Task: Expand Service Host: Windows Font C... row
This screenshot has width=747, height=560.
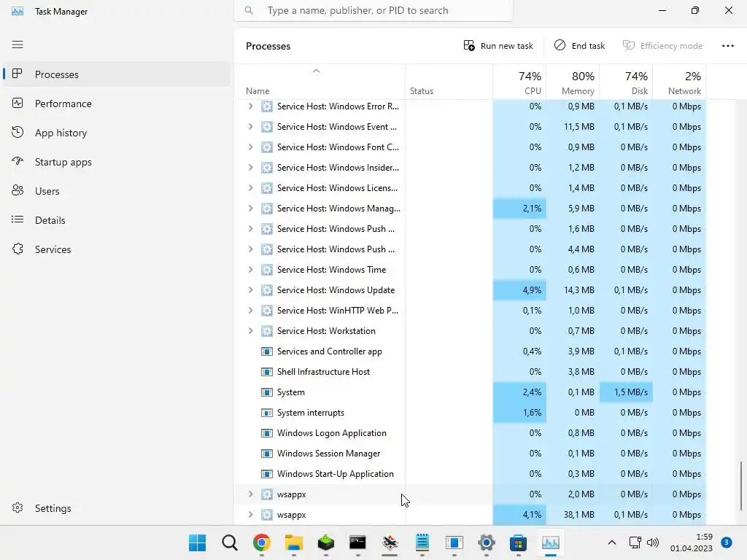Action: point(250,147)
